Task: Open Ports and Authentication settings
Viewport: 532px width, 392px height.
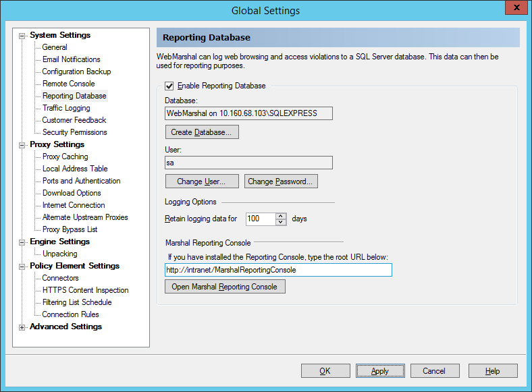Action: coord(81,181)
